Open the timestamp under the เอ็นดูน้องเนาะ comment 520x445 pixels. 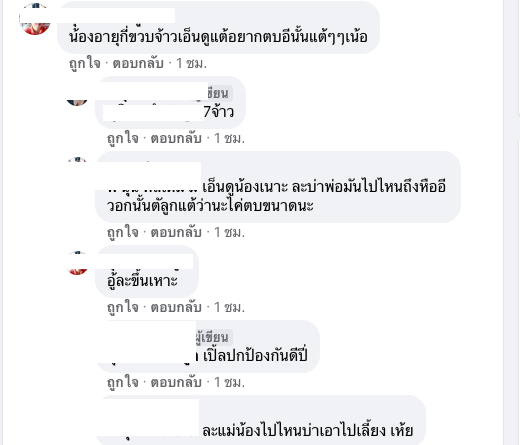[x=229, y=232]
